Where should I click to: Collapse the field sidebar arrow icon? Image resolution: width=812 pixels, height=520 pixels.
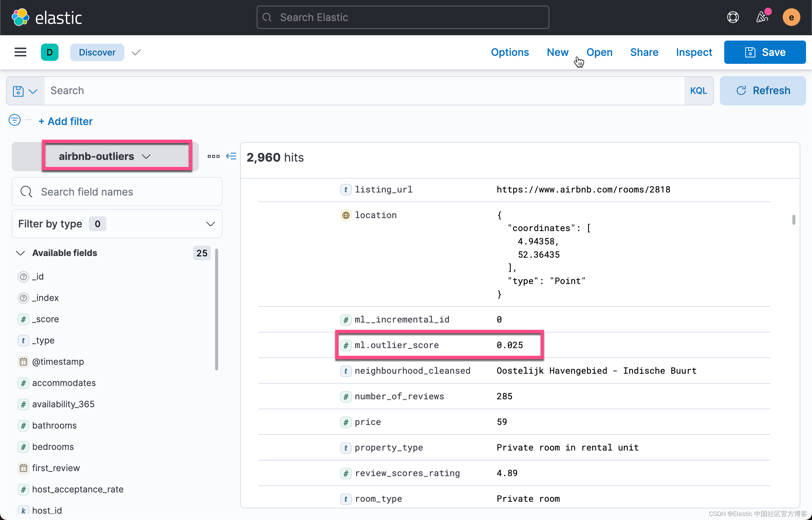pyautogui.click(x=231, y=156)
